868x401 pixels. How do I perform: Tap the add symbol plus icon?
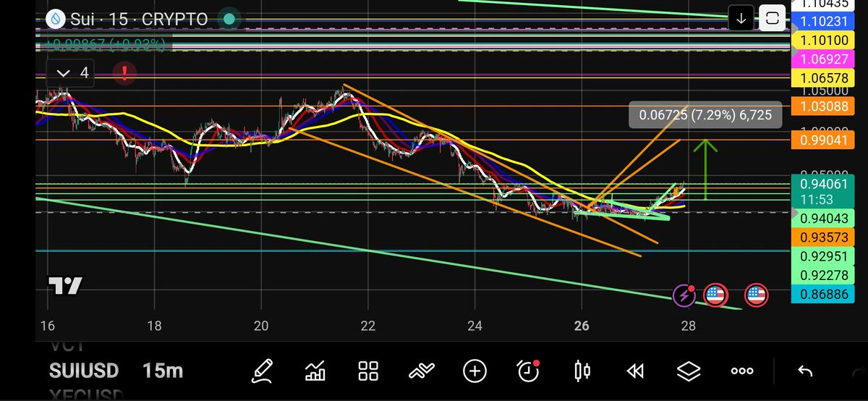[475, 371]
